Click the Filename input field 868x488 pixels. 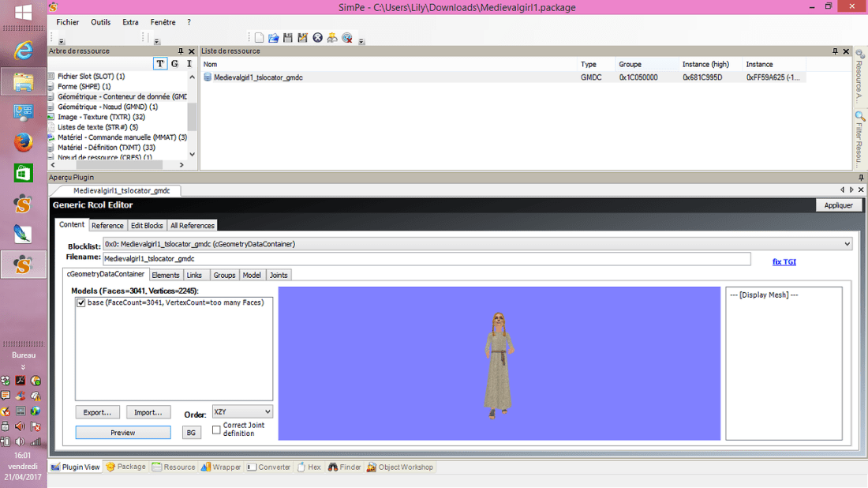pyautogui.click(x=426, y=259)
